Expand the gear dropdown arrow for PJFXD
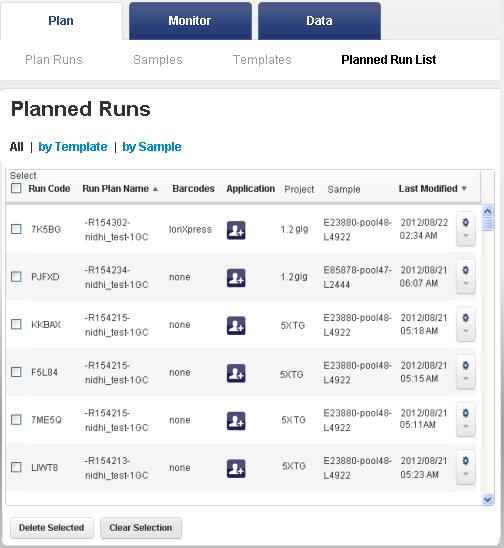Screen dimensions: 504x548 click(466, 283)
